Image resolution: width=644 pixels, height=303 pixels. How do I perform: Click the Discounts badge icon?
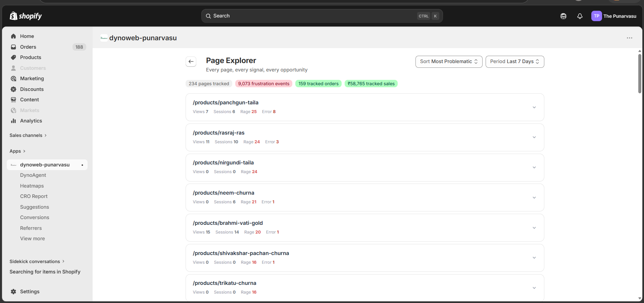13,89
